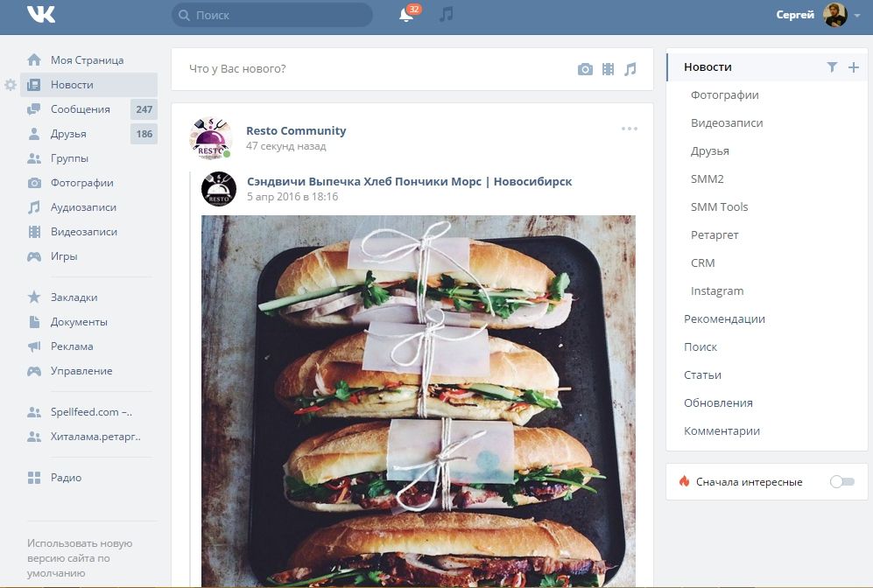Open notifications bell with 32 badge

coord(406,15)
